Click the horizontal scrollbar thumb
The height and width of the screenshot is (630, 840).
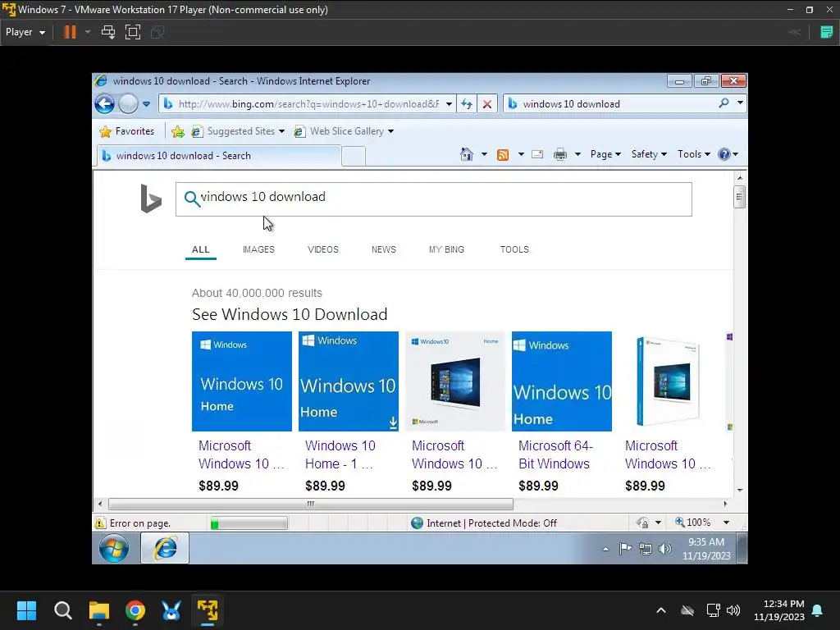click(x=311, y=504)
